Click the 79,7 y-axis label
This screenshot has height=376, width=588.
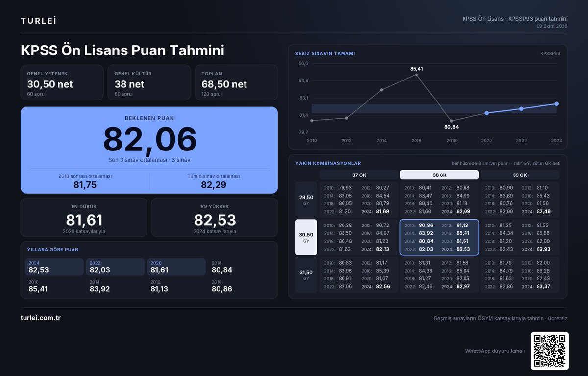[304, 132]
